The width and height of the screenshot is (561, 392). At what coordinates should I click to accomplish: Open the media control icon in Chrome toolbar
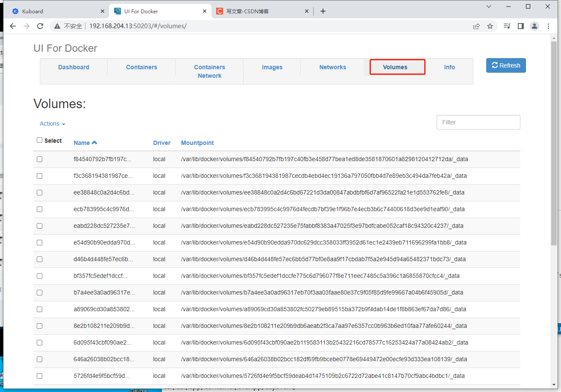(x=507, y=26)
